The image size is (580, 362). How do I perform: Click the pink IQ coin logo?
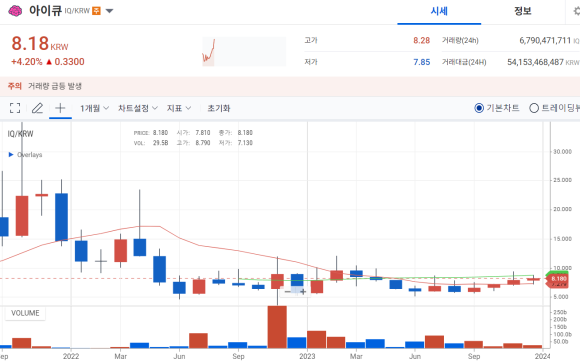(15, 11)
